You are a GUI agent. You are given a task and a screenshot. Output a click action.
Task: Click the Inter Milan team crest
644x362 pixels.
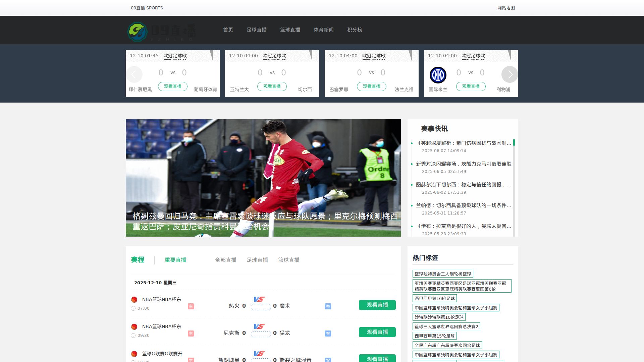point(438,75)
